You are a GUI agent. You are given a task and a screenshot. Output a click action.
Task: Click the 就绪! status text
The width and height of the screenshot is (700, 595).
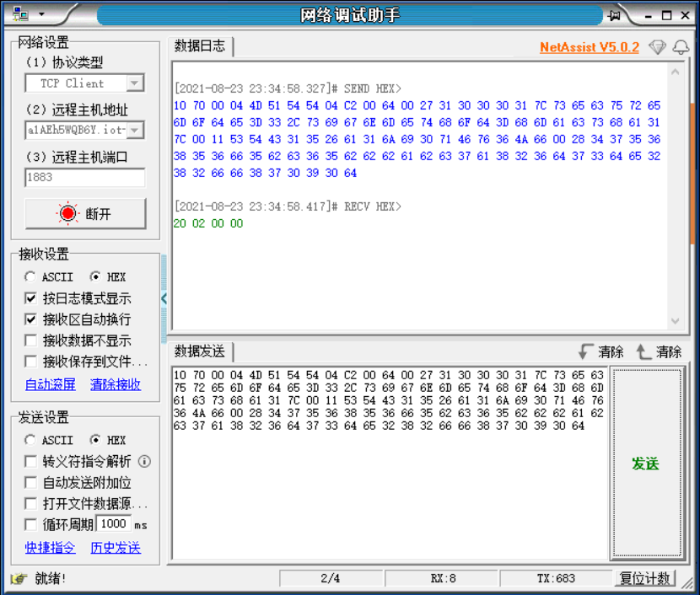[50, 578]
